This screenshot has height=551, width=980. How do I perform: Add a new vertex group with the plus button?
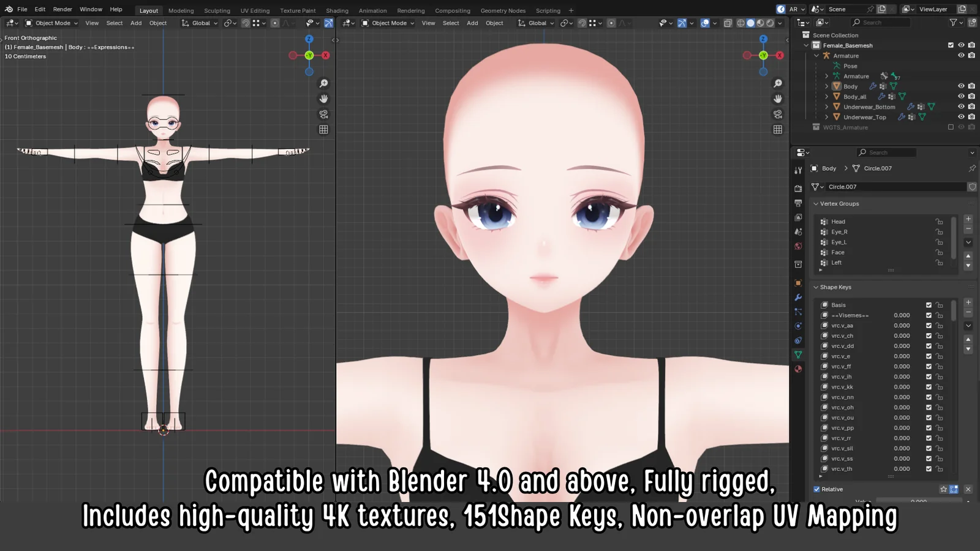point(968,219)
